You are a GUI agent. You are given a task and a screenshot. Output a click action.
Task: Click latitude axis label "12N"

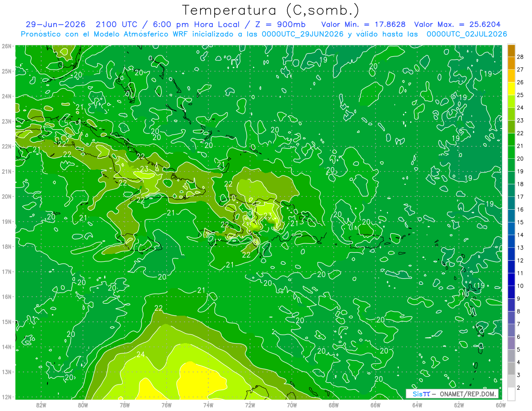(6, 397)
